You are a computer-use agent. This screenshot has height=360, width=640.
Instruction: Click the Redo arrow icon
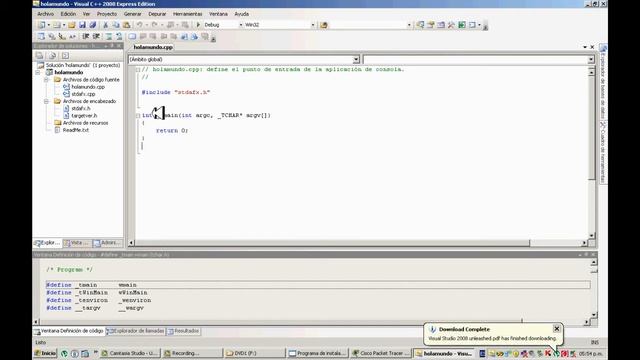coord(154,25)
